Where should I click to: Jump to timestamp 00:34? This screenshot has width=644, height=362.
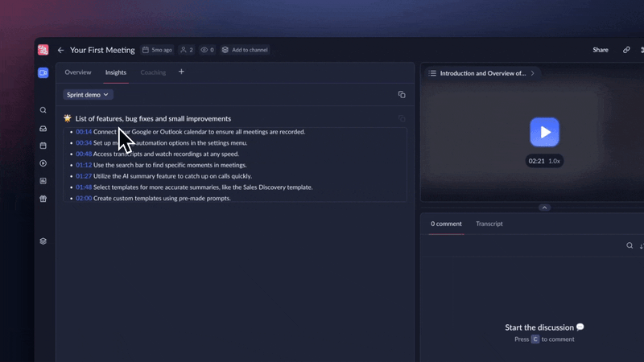click(x=84, y=143)
